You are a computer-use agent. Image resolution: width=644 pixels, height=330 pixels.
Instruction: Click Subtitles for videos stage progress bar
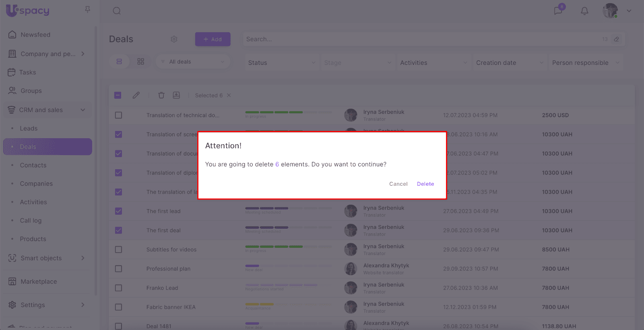pyautogui.click(x=289, y=247)
